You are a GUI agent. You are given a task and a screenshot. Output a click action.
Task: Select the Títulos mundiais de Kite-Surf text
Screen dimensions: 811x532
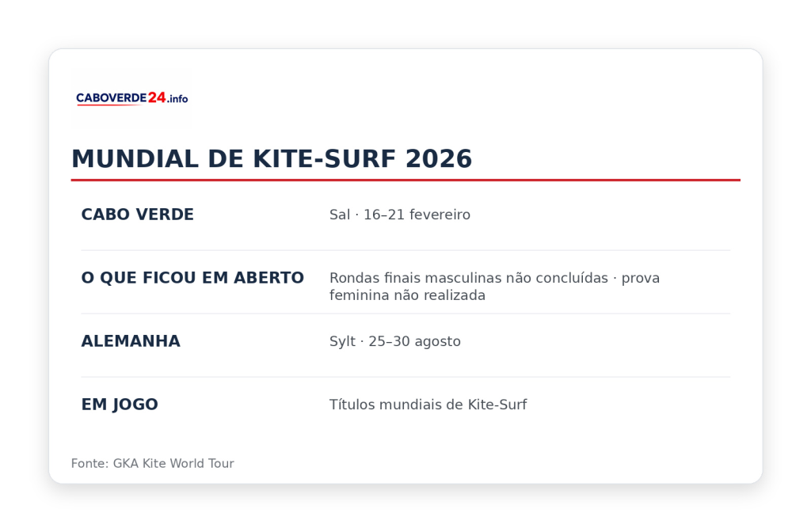click(x=428, y=405)
